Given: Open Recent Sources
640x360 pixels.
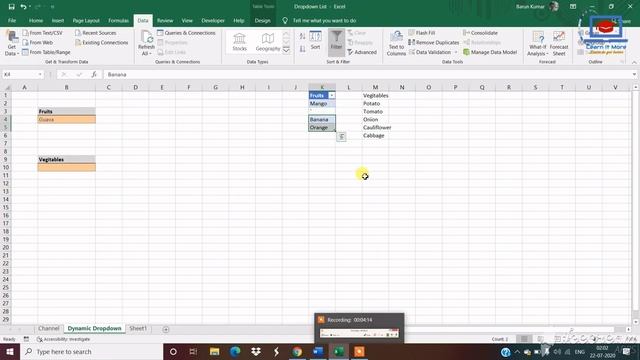Looking at the screenshot, I should coord(96,33).
